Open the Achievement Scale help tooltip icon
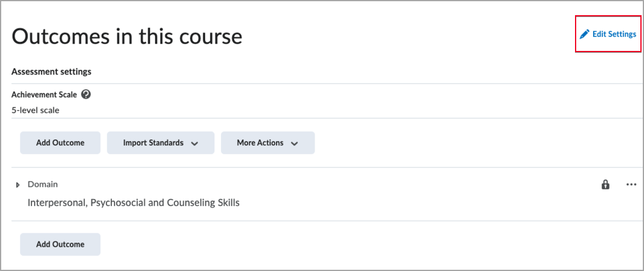This screenshot has width=644, height=271. tap(86, 95)
